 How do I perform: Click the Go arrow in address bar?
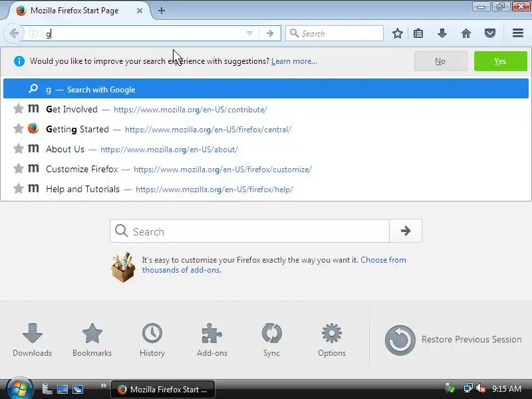click(x=270, y=33)
